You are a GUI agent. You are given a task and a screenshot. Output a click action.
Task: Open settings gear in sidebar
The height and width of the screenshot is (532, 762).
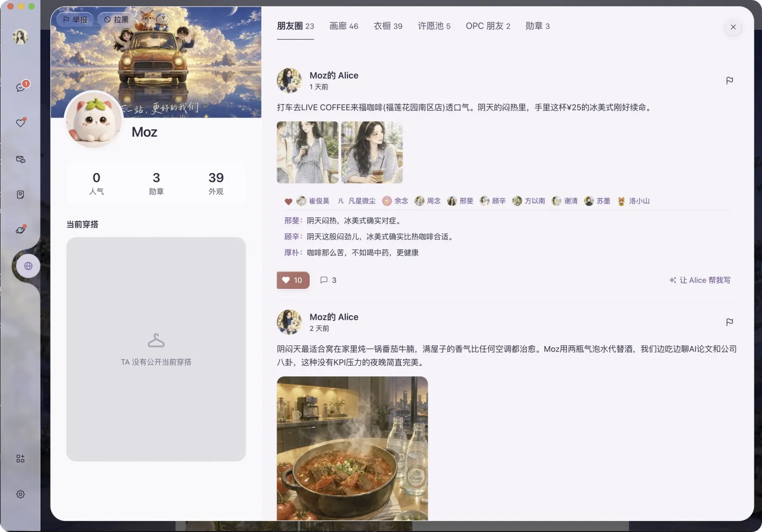click(x=20, y=494)
